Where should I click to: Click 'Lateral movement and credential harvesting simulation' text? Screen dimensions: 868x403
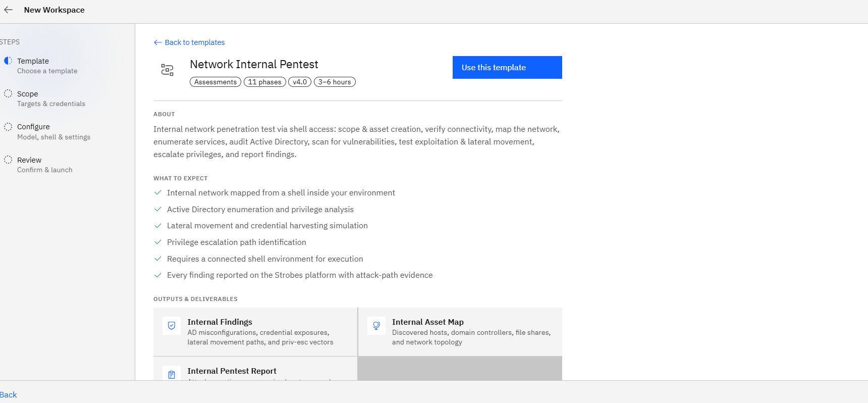(267, 225)
